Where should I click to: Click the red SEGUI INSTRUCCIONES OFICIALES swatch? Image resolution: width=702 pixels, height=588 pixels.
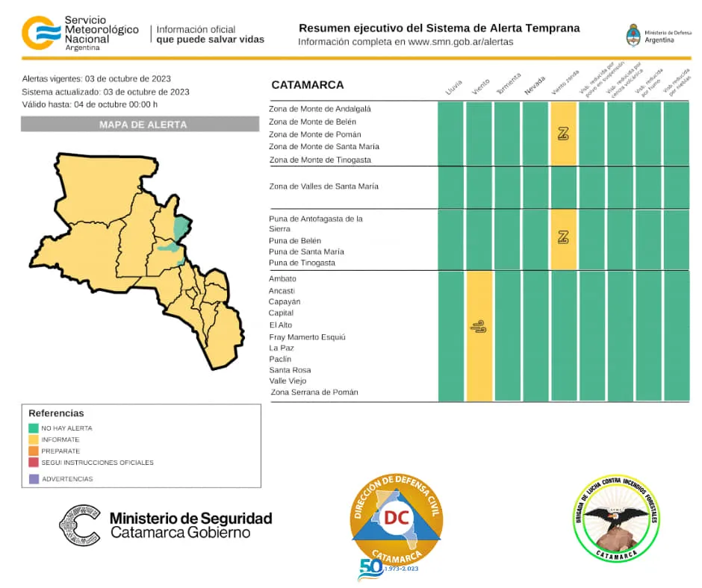(34, 462)
